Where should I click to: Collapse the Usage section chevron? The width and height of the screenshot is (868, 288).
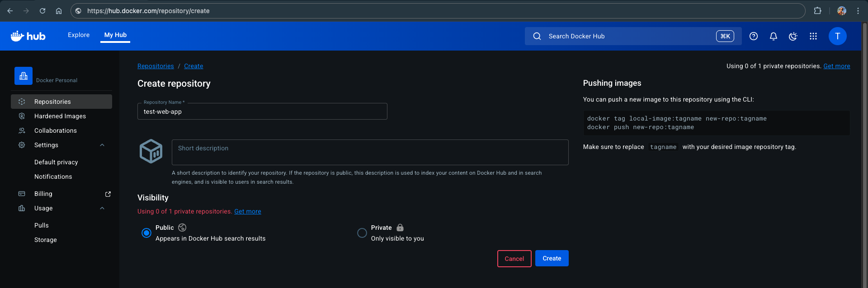pos(102,208)
